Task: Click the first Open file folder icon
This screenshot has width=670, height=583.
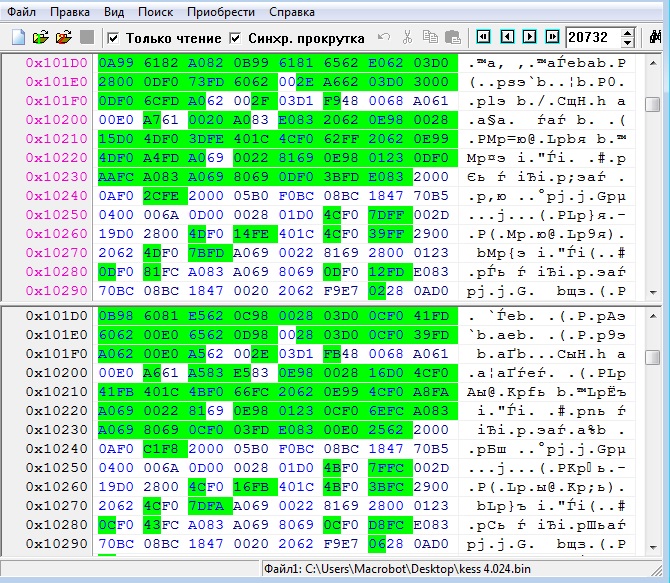Action: coord(41,38)
